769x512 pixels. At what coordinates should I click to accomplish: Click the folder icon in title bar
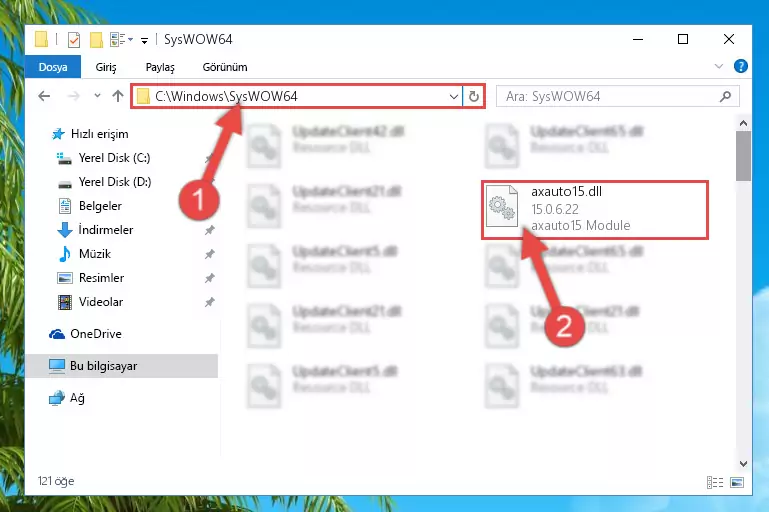tap(41, 39)
